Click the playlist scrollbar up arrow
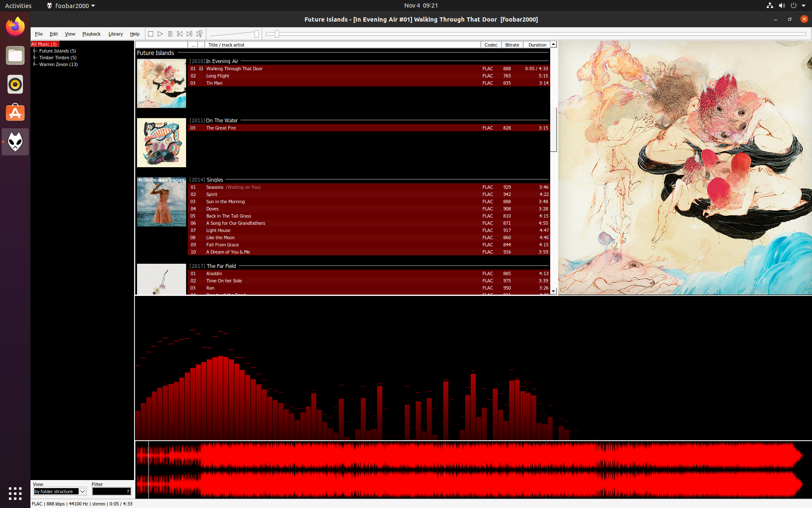 pyautogui.click(x=553, y=44)
